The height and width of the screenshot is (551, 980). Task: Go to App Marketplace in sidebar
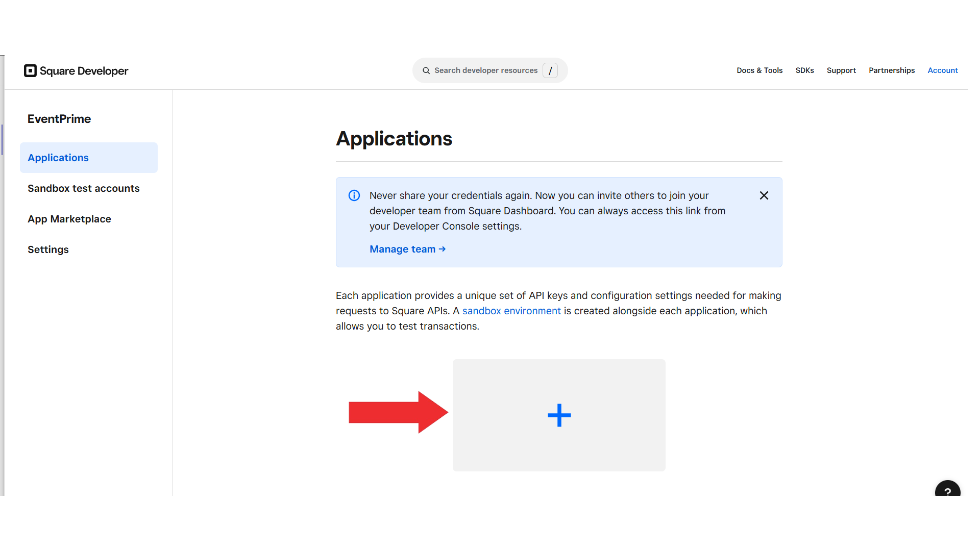69,219
